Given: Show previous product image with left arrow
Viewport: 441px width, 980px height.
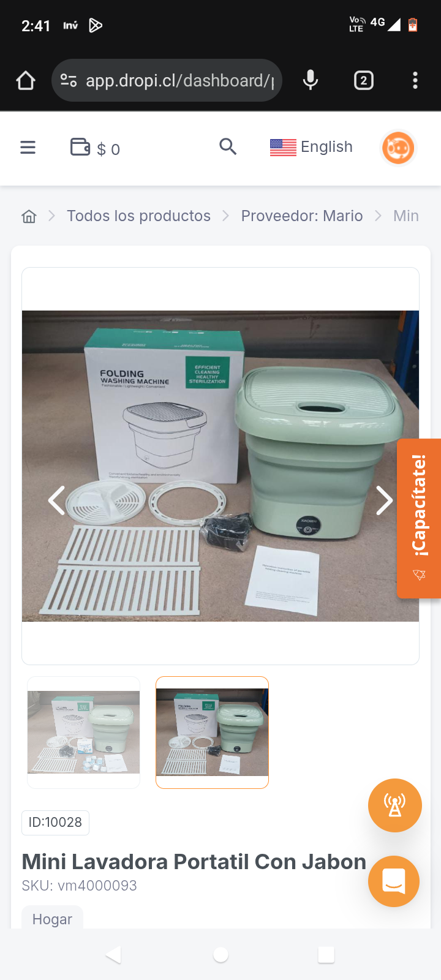Looking at the screenshot, I should [57, 501].
